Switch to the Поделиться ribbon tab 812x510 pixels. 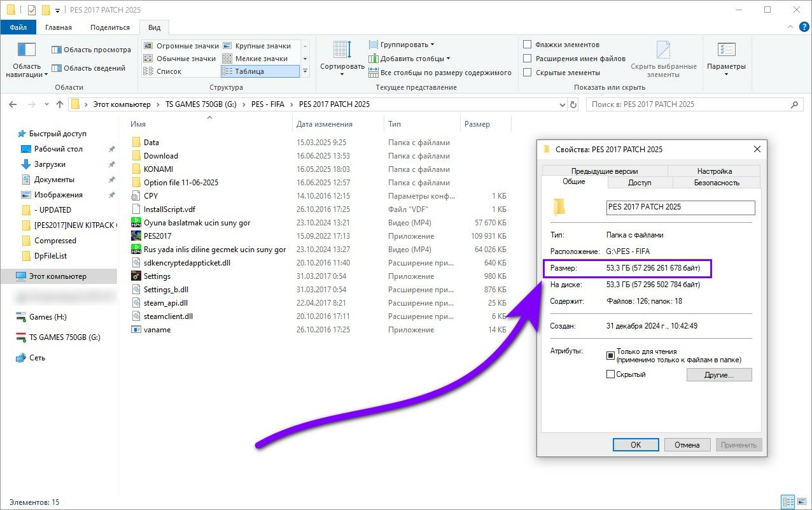110,27
